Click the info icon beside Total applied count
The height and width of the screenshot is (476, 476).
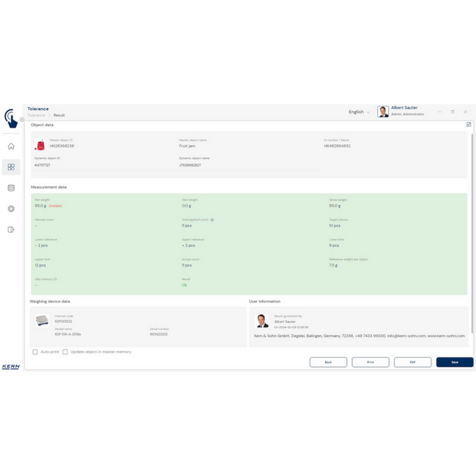[x=212, y=220]
